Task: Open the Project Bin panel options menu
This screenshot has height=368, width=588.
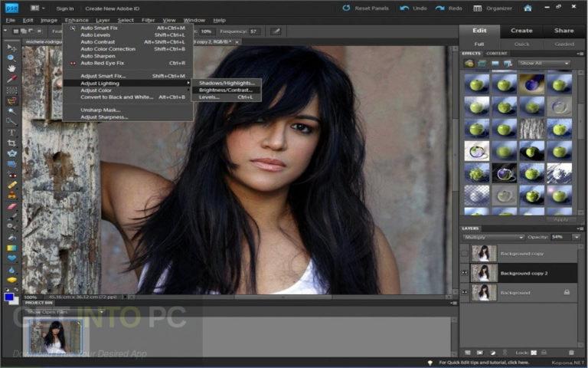Action: 454,303
